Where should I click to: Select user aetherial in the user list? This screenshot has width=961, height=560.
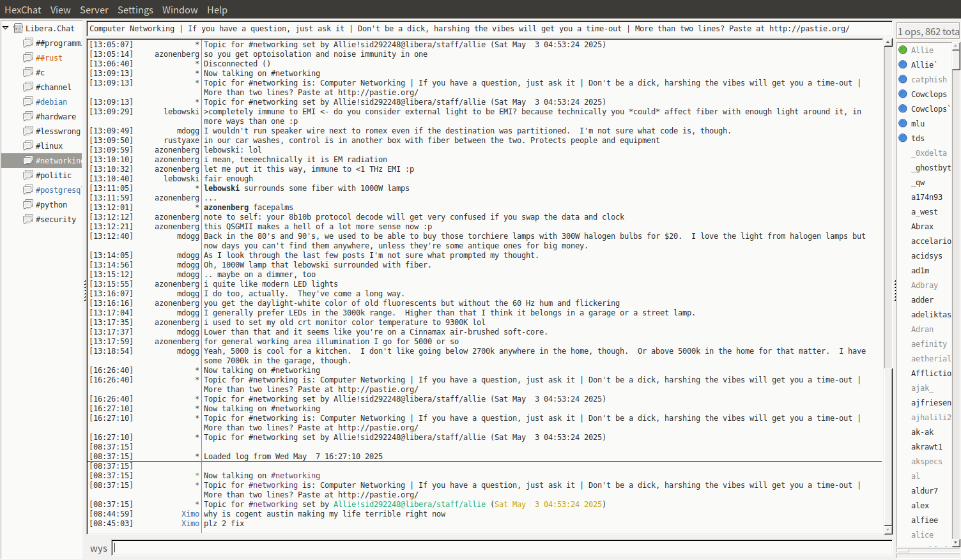(931, 359)
